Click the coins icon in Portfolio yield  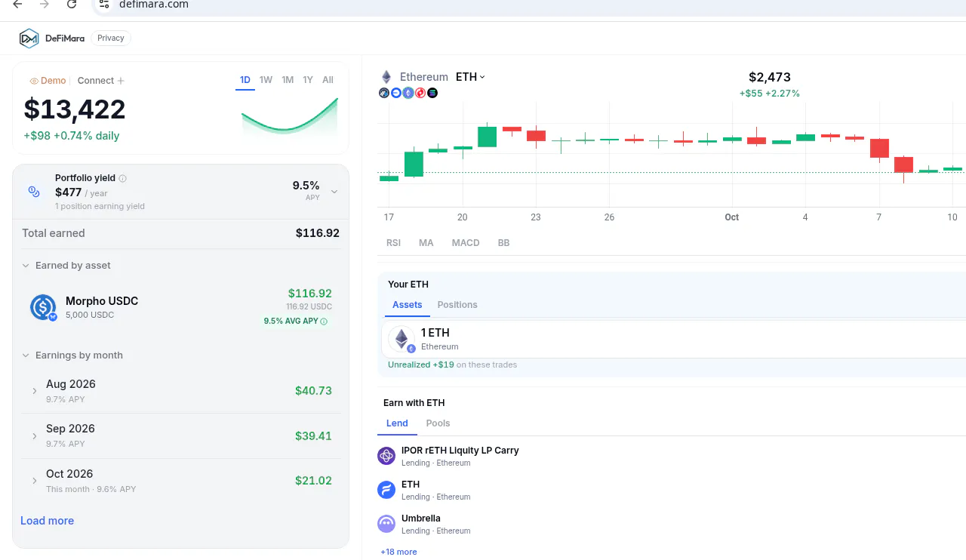pyautogui.click(x=33, y=192)
